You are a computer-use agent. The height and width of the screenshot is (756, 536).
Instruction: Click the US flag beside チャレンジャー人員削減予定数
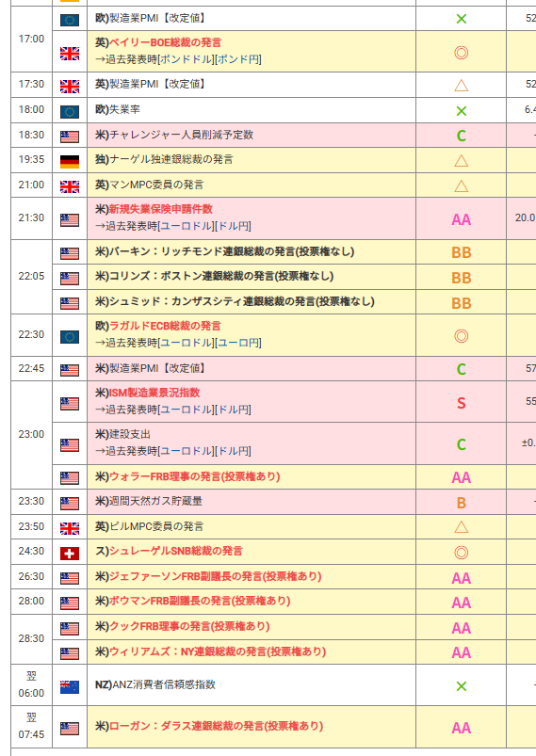[70, 137]
